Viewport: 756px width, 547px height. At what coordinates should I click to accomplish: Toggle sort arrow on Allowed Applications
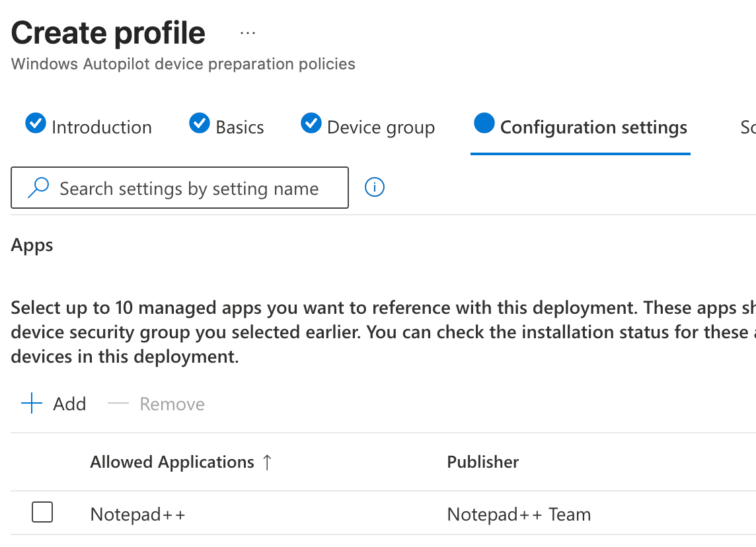pyautogui.click(x=267, y=462)
